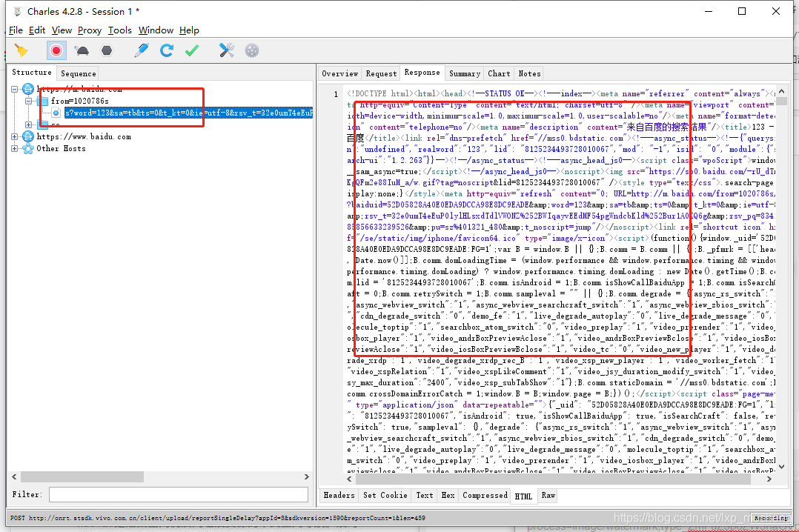Toggle breakpoints with the hexagon icon

pos(107,50)
